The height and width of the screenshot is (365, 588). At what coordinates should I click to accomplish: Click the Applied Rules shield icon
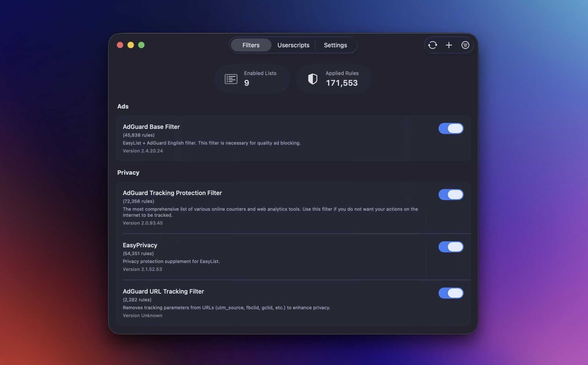[313, 79]
